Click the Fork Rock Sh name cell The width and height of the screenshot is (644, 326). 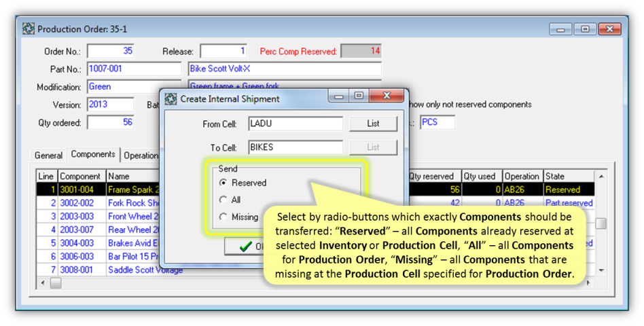tap(133, 203)
